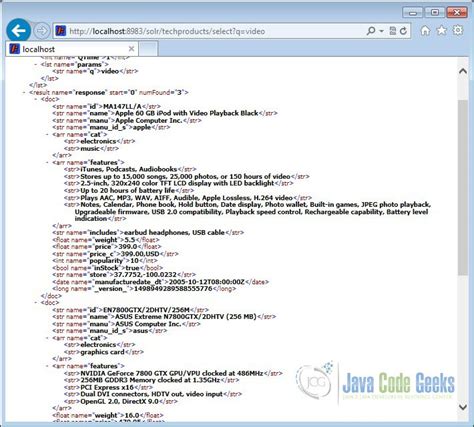Viewport: 474px width, 427px height.
Task: Click "earbud headphones, USB cable" text
Action: click(x=174, y=233)
